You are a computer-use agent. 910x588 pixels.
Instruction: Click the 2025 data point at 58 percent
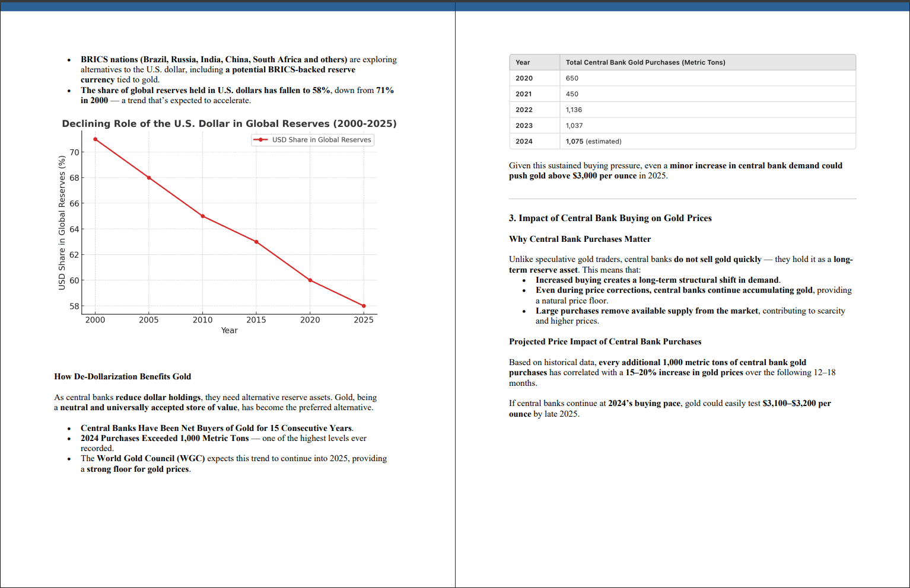click(x=364, y=306)
